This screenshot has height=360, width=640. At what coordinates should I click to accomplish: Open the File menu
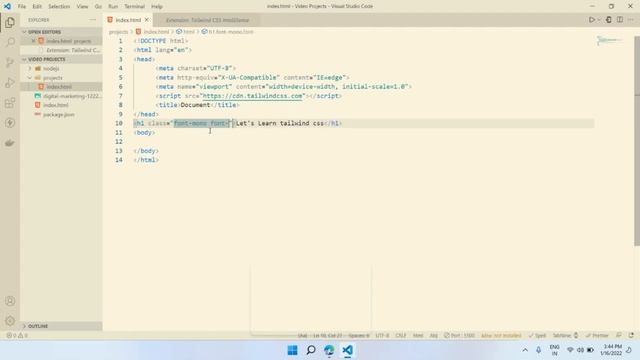point(22,6)
